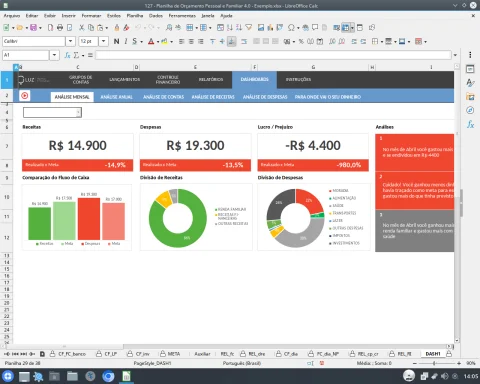
Task: Click the Insert comment icon
Action: (x=315, y=28)
